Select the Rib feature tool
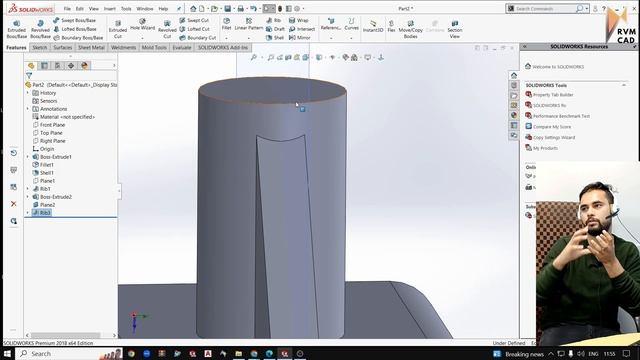This screenshot has height=360, width=640. [x=274, y=20]
